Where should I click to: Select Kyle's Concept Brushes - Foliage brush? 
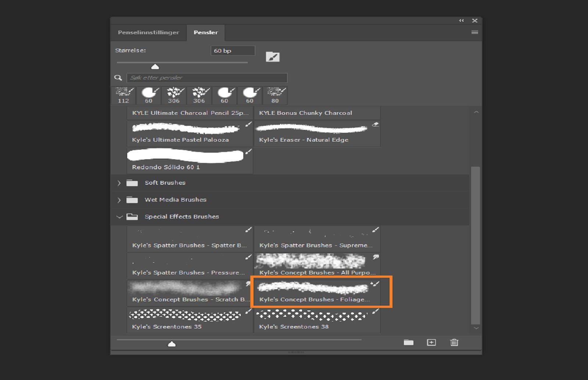317,293
